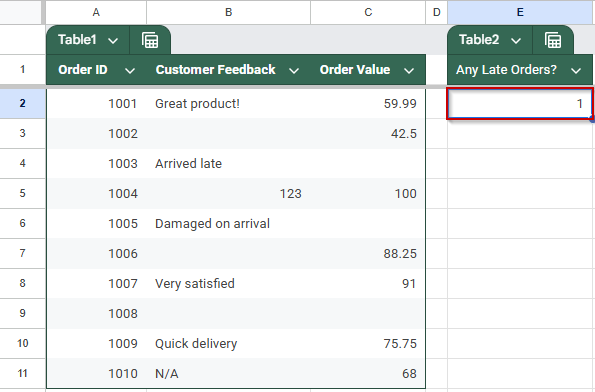Click the 'Very satisfied' feedback cell
The width and height of the screenshot is (595, 392).
click(228, 283)
